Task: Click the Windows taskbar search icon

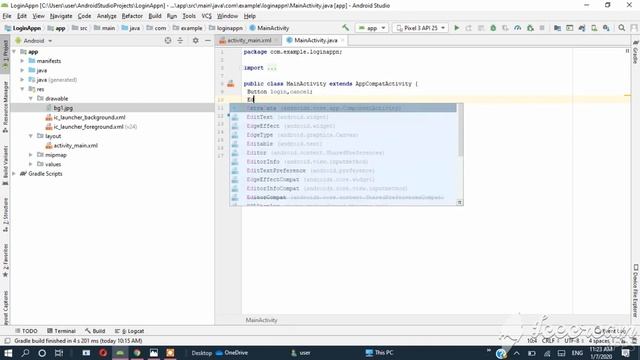Action: pos(25,353)
